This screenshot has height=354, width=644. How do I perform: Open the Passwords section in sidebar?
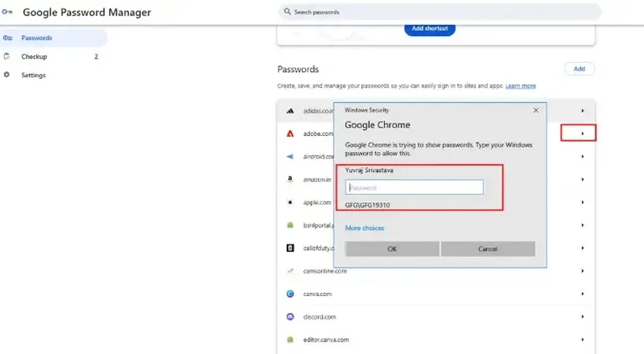[x=54, y=38]
